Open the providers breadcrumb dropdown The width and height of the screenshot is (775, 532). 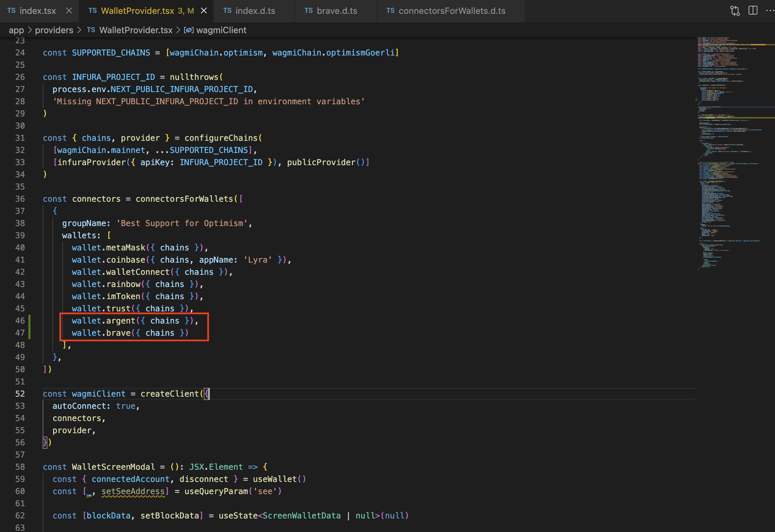point(54,30)
